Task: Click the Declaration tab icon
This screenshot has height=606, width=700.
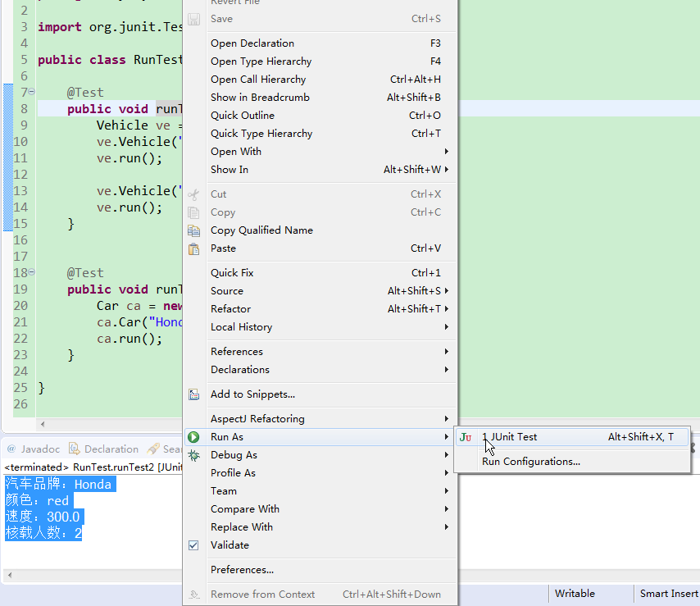Action: coord(74,449)
